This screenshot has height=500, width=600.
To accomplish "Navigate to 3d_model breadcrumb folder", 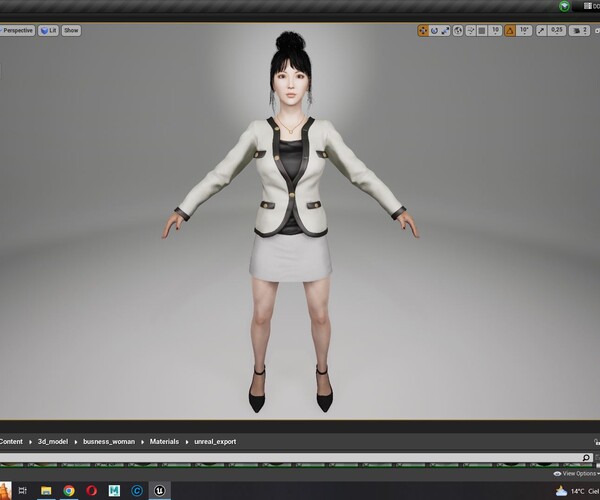I will pyautogui.click(x=53, y=441).
